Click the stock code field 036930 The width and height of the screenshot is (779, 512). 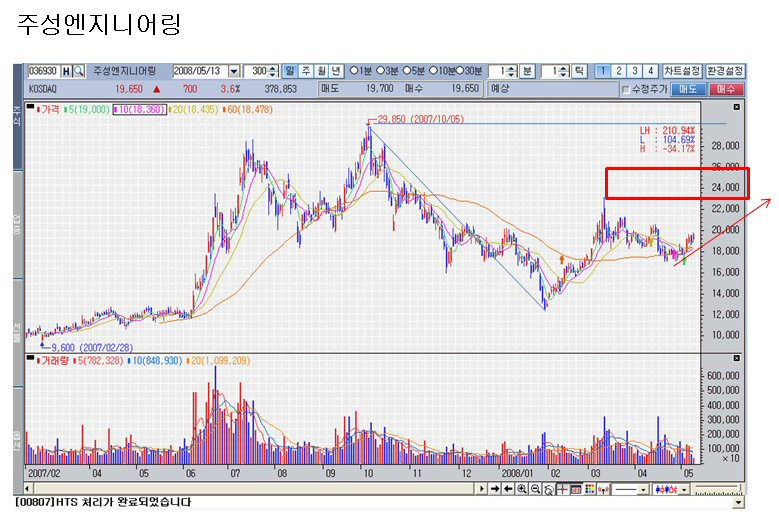coord(43,71)
